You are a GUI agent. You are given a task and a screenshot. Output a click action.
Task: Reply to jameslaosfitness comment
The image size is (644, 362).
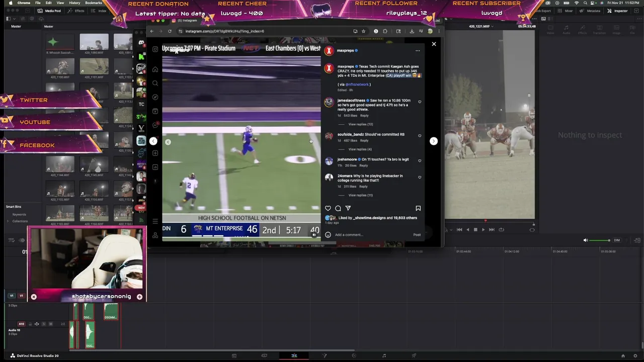pyautogui.click(x=364, y=116)
